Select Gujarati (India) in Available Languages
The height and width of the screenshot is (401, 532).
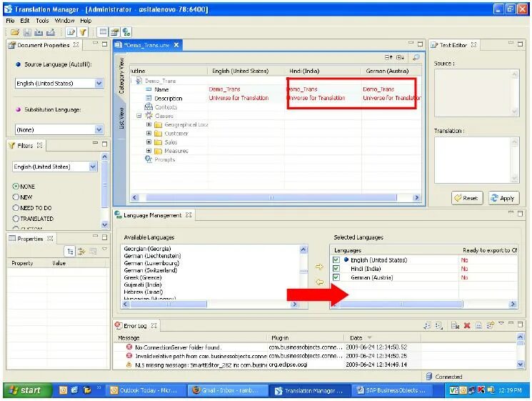click(x=143, y=284)
